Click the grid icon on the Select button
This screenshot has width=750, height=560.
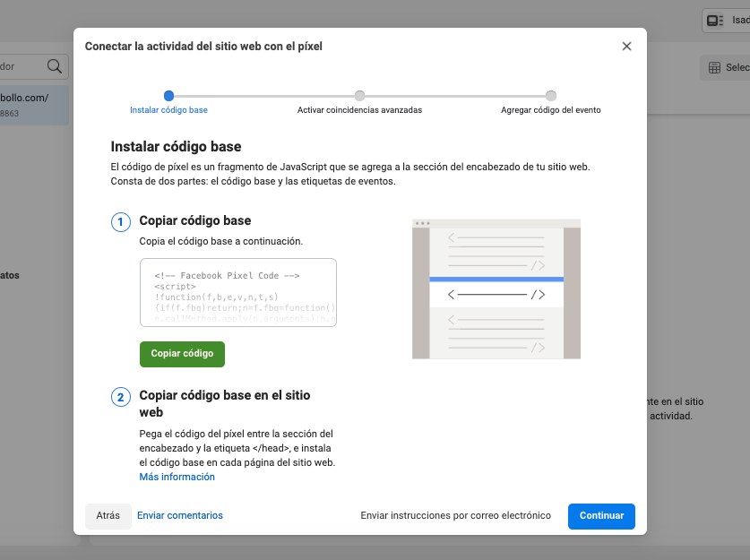tap(714, 67)
